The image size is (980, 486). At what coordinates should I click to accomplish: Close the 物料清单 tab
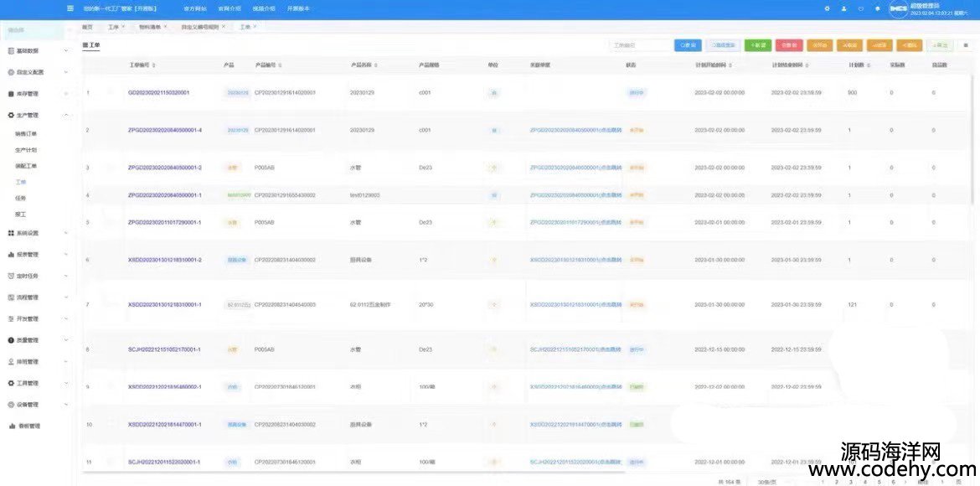(x=165, y=28)
